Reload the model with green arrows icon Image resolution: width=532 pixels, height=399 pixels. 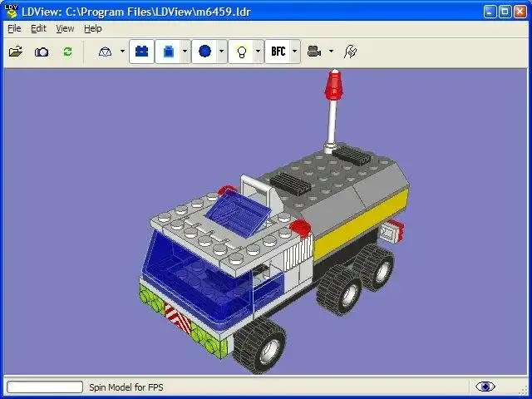68,52
